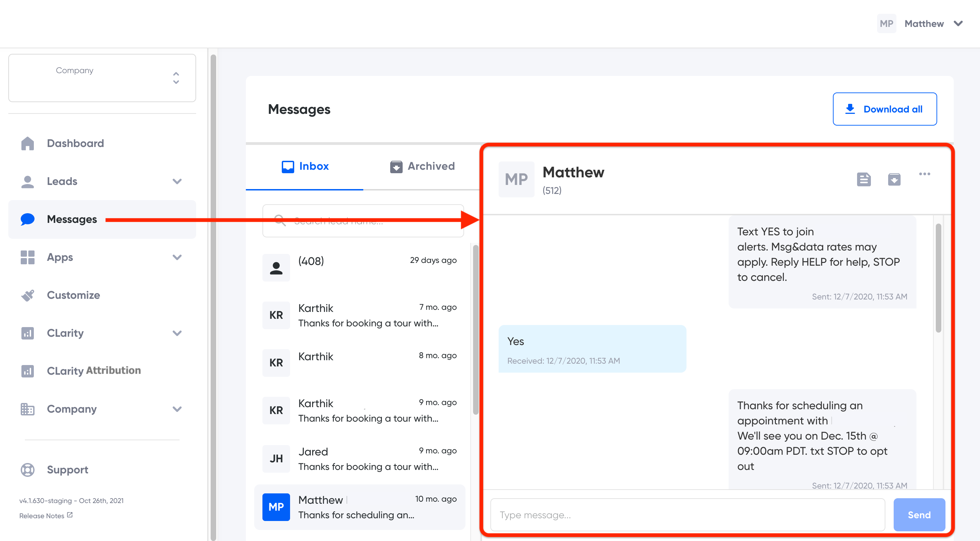Expand the CLarity submenu chevron
Image resolution: width=980 pixels, height=541 pixels.
click(x=177, y=333)
